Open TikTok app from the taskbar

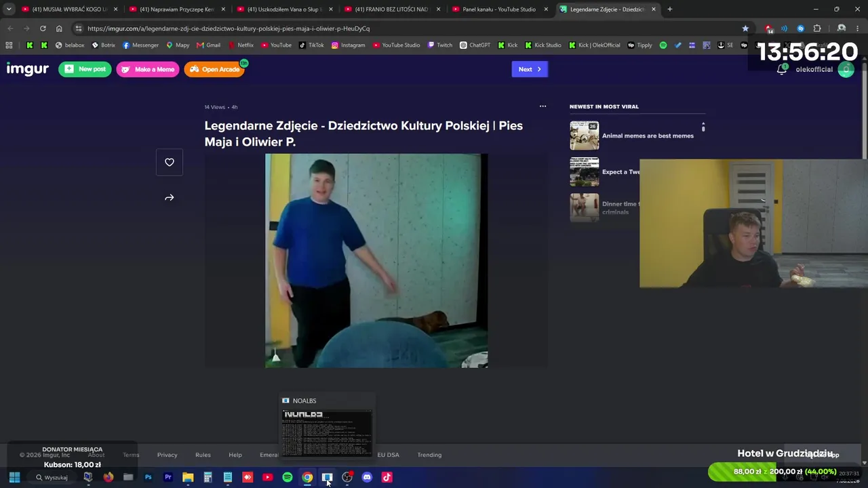tap(387, 477)
